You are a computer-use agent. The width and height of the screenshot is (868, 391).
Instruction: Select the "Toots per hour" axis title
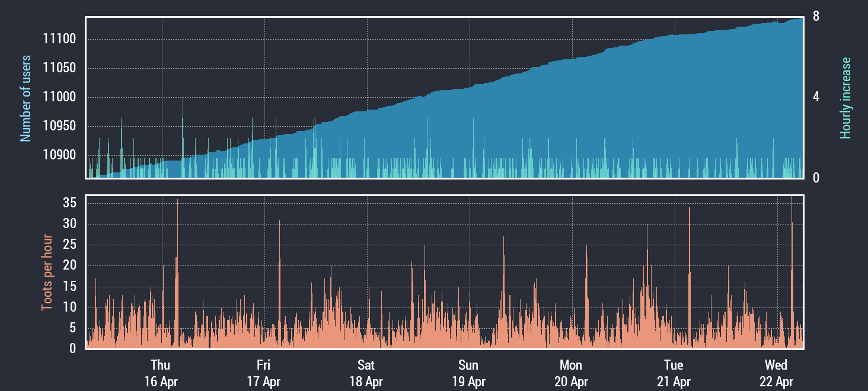tap(47, 273)
